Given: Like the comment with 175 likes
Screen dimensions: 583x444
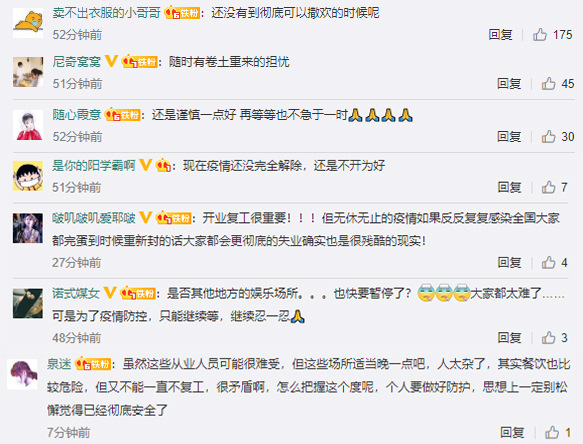Looking at the screenshot, I should click(540, 35).
